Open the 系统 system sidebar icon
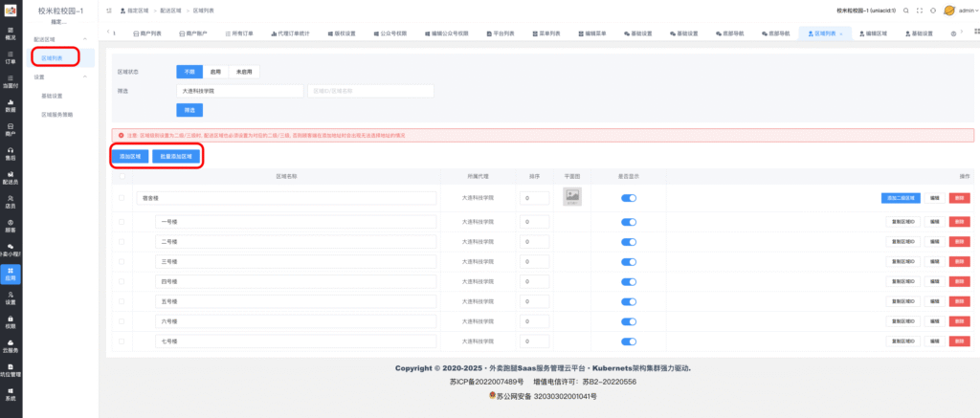The height and width of the screenshot is (418, 980). click(11, 394)
